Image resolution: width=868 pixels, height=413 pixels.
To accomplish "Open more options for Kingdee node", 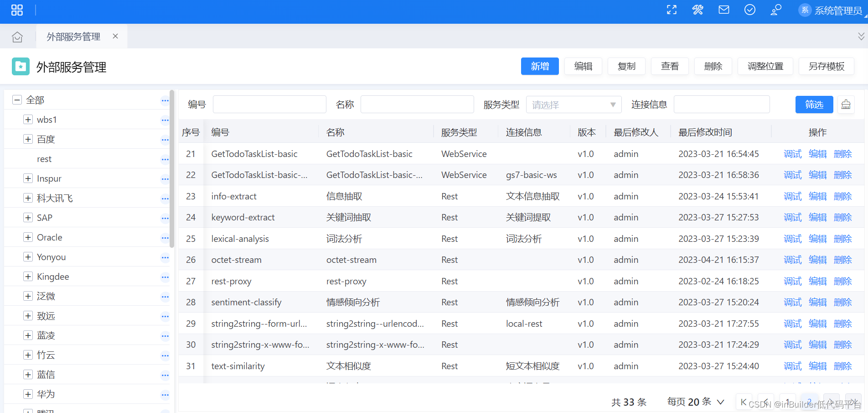I will pyautogui.click(x=165, y=277).
